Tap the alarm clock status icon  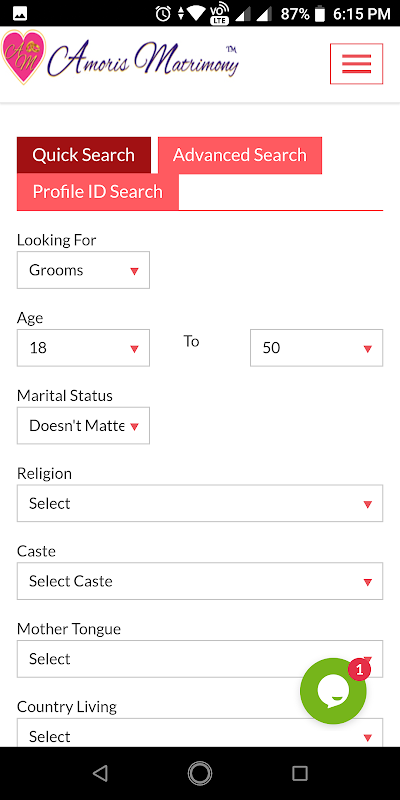tap(163, 14)
